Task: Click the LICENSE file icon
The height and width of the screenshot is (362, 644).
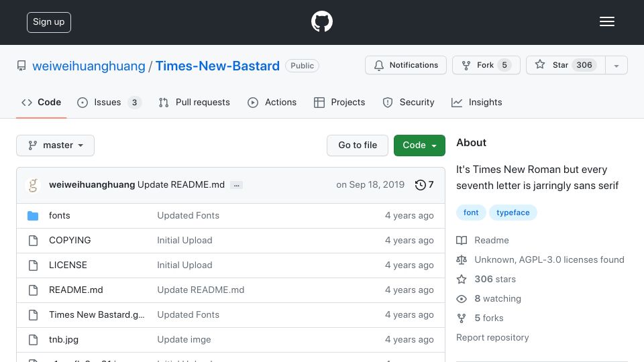Action: click(x=34, y=265)
